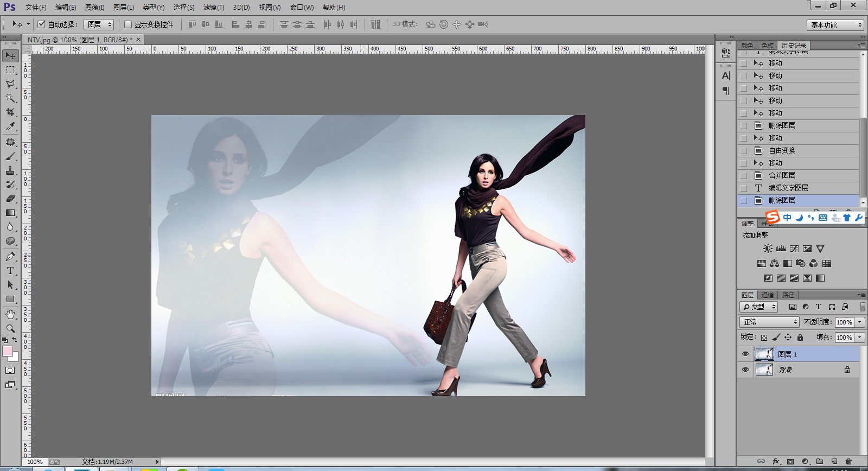This screenshot has height=471, width=868.
Task: Toggle lock transparent pixels
Action: (x=764, y=338)
